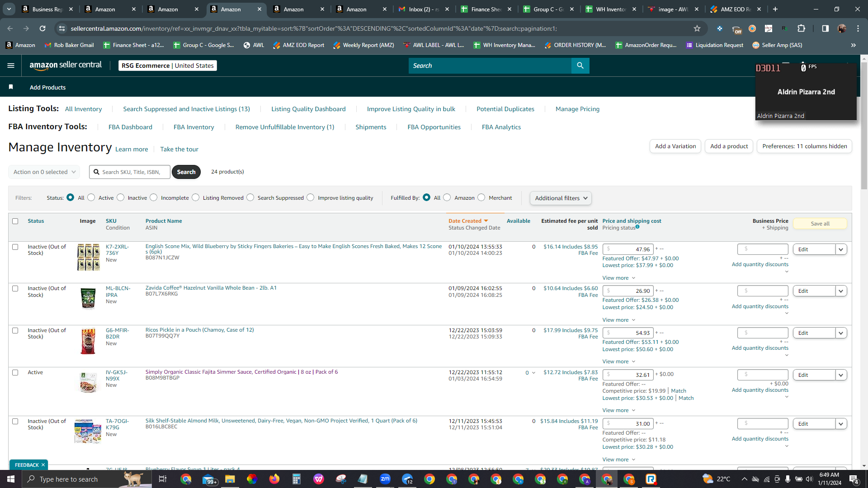
Task: Select the checkbox for K7-2XRL-736Y row
Action: tap(15, 247)
